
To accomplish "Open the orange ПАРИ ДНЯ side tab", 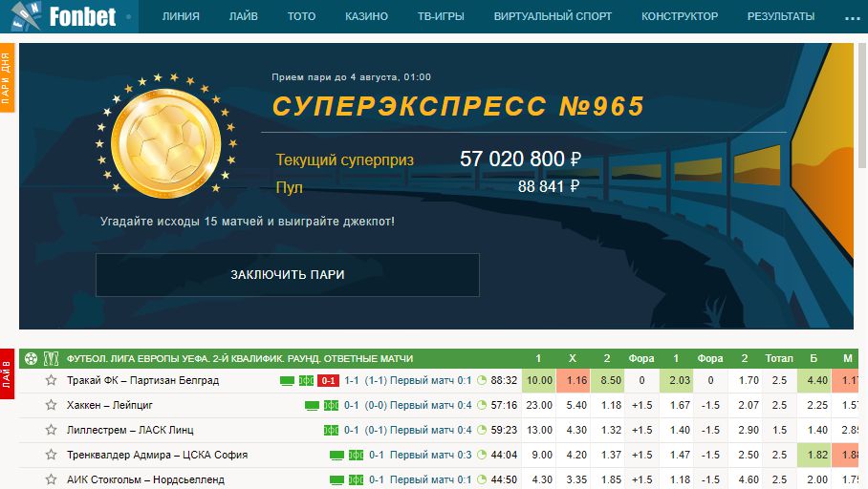I will click(7, 78).
